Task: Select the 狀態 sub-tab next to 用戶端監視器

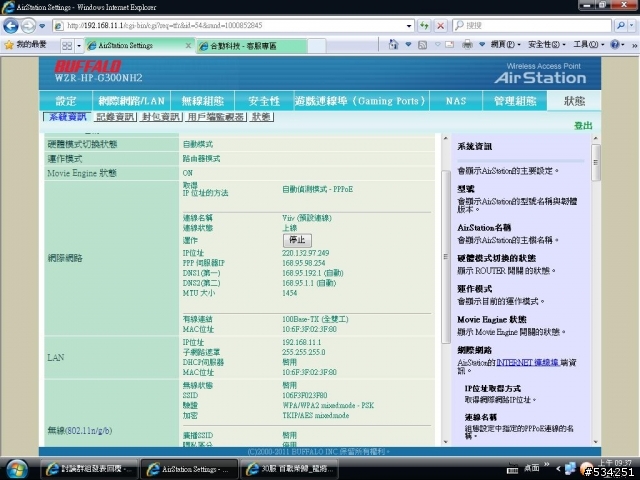Action: 261,117
